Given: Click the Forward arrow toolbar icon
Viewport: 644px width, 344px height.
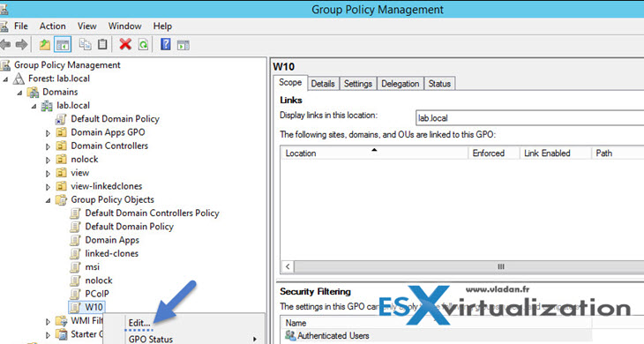Looking at the screenshot, I should 21,44.
